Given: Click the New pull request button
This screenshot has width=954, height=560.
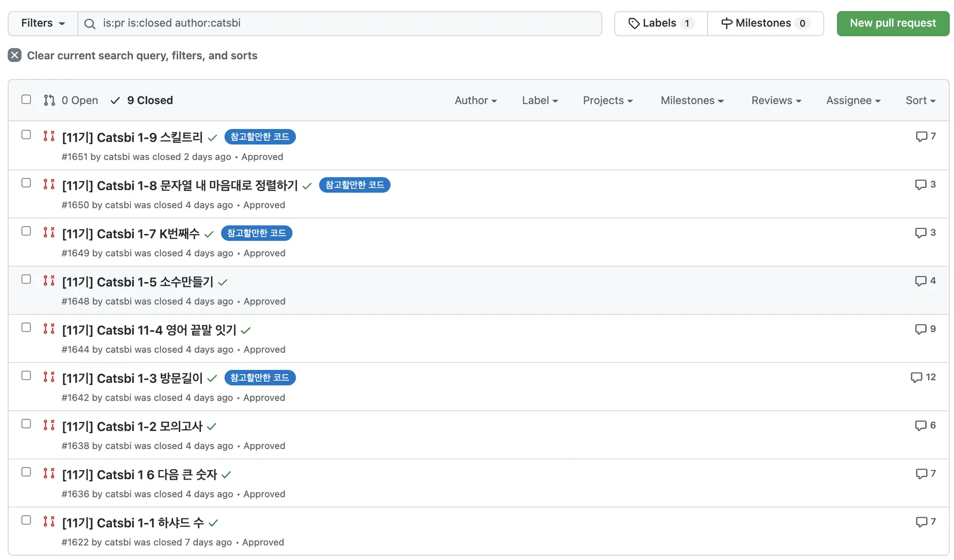Looking at the screenshot, I should pyautogui.click(x=893, y=23).
